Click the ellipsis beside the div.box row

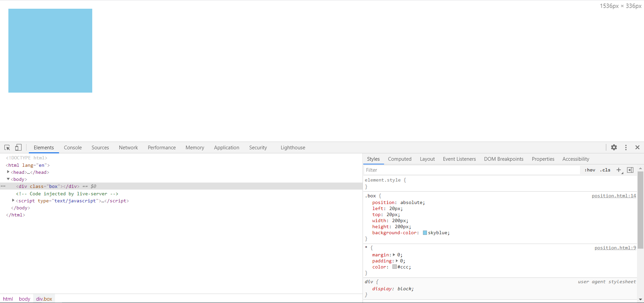pos(3,186)
